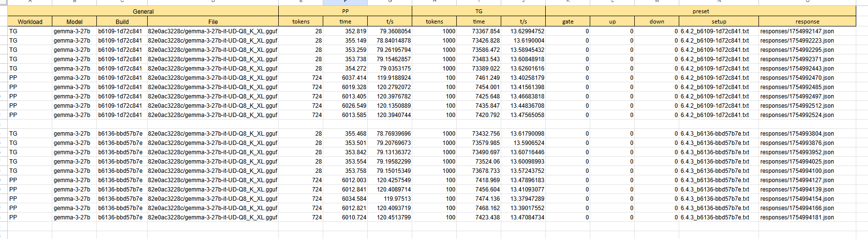The height and width of the screenshot is (239, 868).
Task: Click the responses/1754992470.json cell
Action: click(807, 77)
